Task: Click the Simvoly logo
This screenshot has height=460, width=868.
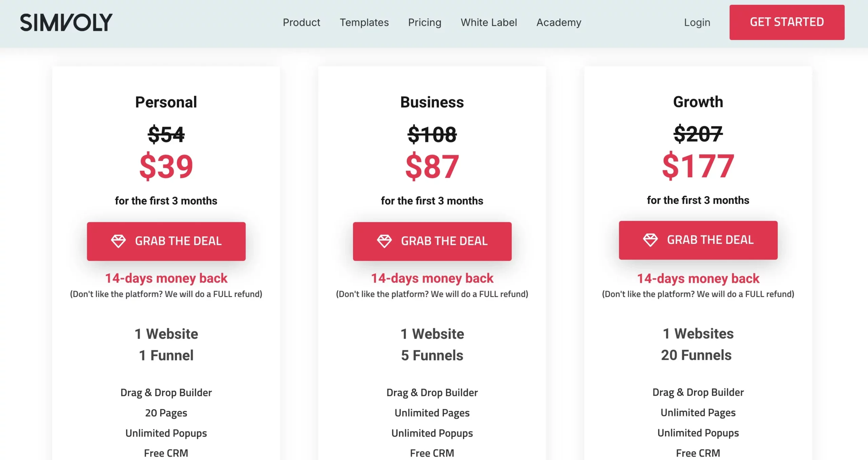Action: [66, 22]
